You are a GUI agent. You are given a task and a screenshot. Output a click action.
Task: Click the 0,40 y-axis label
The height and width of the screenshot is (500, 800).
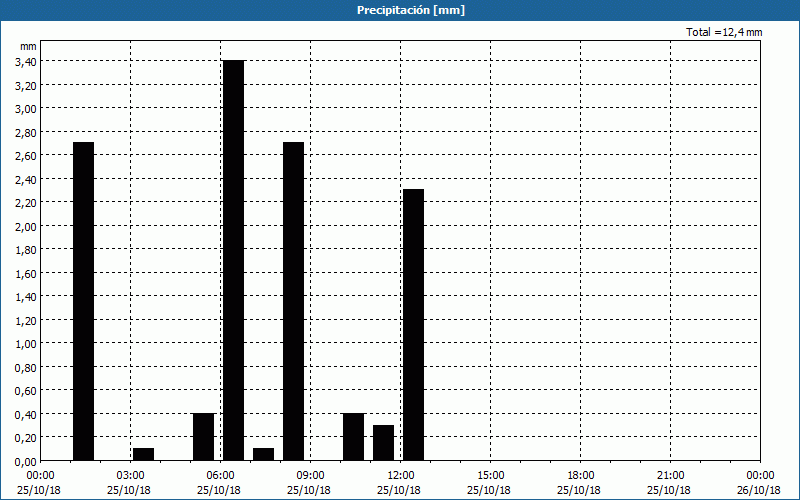(x=26, y=414)
